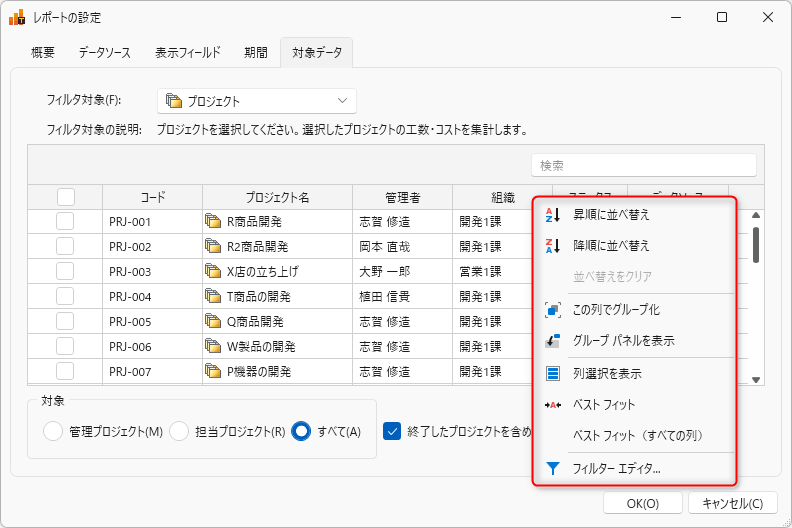Image resolution: width=792 pixels, height=528 pixels.
Task: Open the フィルタ対象 dropdown
Action: [257, 101]
